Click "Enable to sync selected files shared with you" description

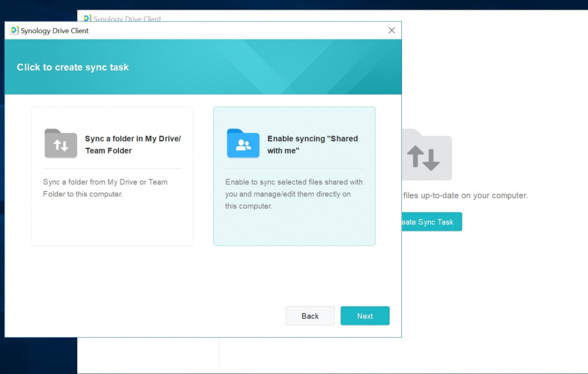(x=294, y=194)
